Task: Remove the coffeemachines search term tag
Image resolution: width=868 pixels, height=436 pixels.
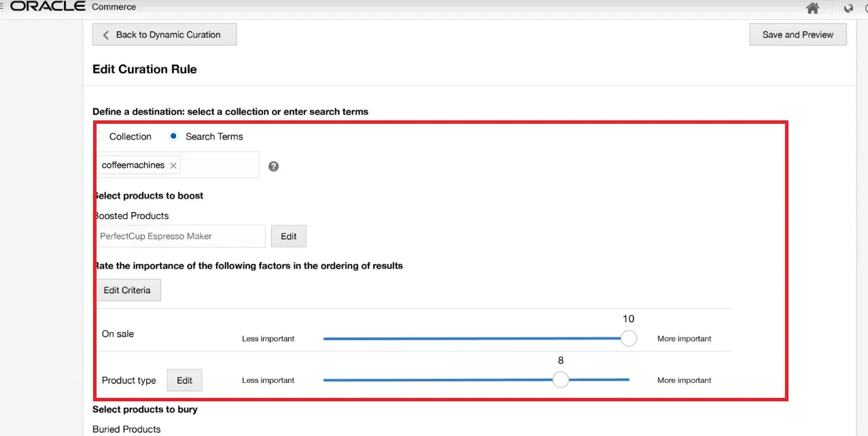Action: tap(173, 165)
